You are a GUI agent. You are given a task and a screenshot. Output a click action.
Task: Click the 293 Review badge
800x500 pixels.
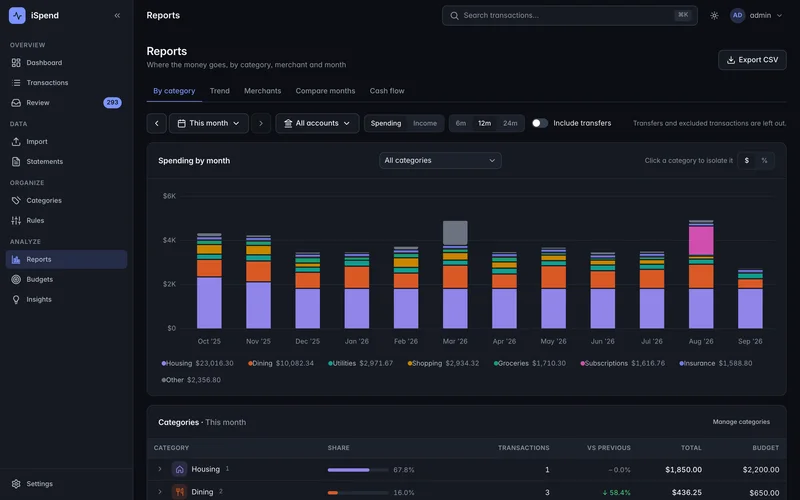tap(112, 103)
